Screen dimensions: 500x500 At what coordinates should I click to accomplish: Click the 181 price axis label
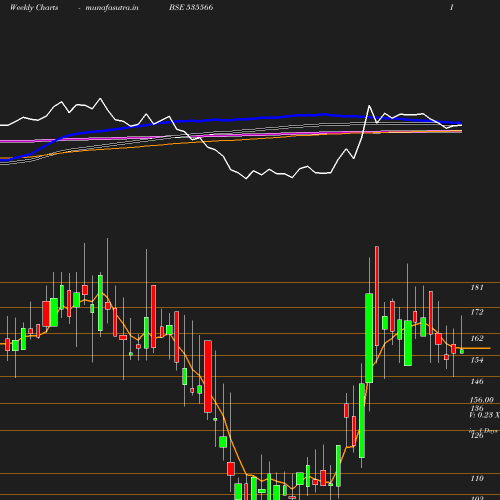click(x=477, y=287)
